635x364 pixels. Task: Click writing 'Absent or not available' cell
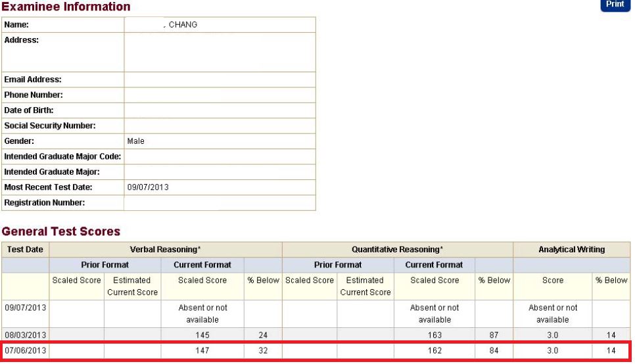click(x=553, y=314)
